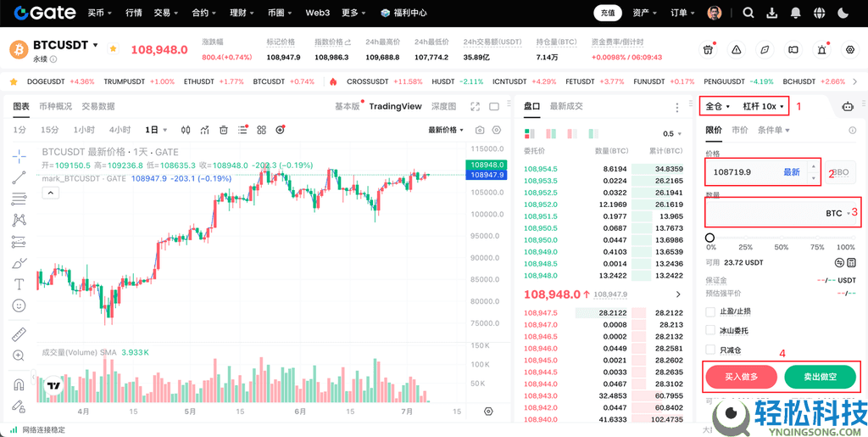Viewport: 868px width, 437px height.
Task: Open the chart indicators menu
Action: tap(205, 130)
